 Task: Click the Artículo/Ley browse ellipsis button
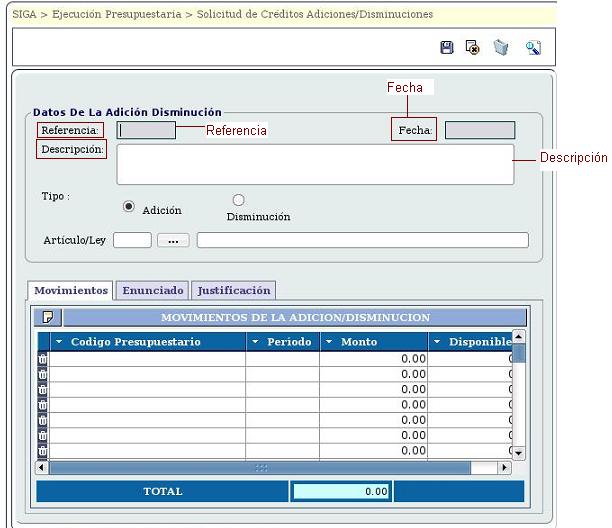(173, 240)
